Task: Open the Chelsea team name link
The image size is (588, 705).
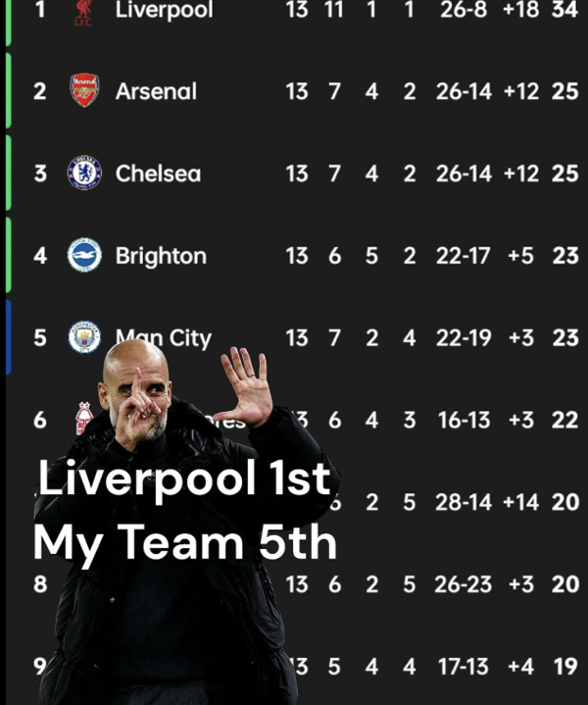Action: coord(158,174)
